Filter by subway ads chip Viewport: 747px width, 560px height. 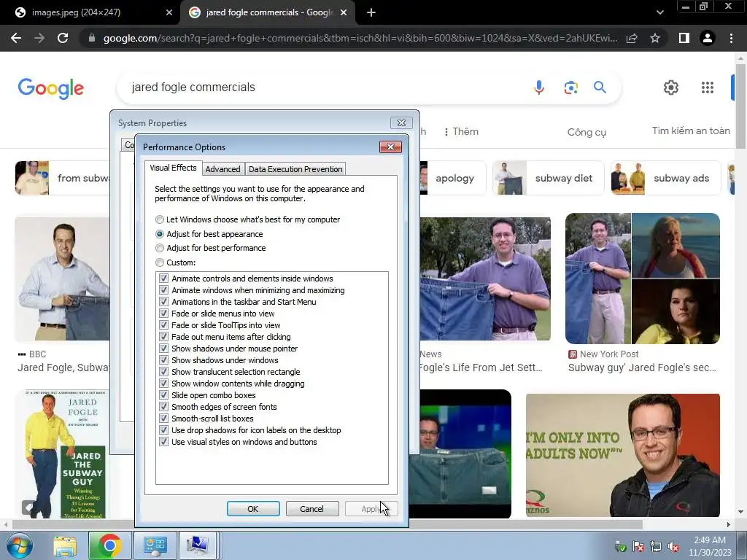point(666,178)
